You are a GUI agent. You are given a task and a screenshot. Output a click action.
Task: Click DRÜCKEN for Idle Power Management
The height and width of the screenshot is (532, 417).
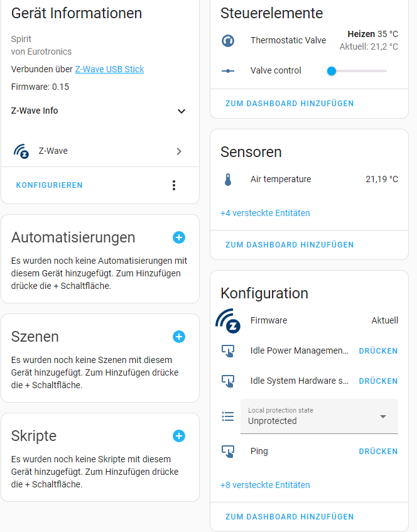(x=378, y=351)
